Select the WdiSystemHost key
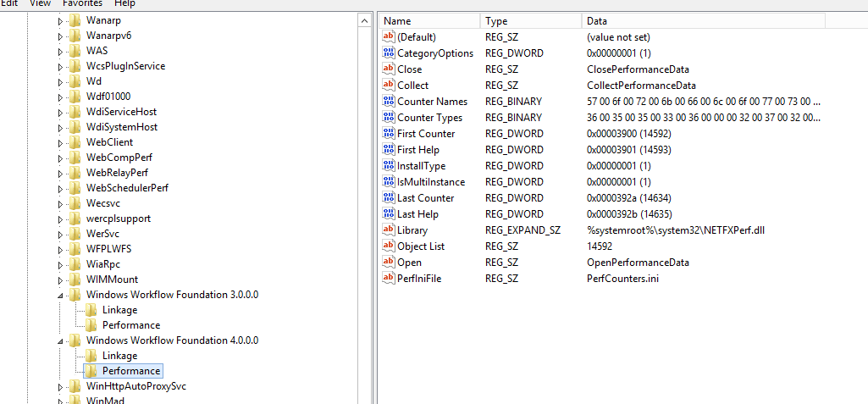The image size is (868, 404). (x=122, y=127)
